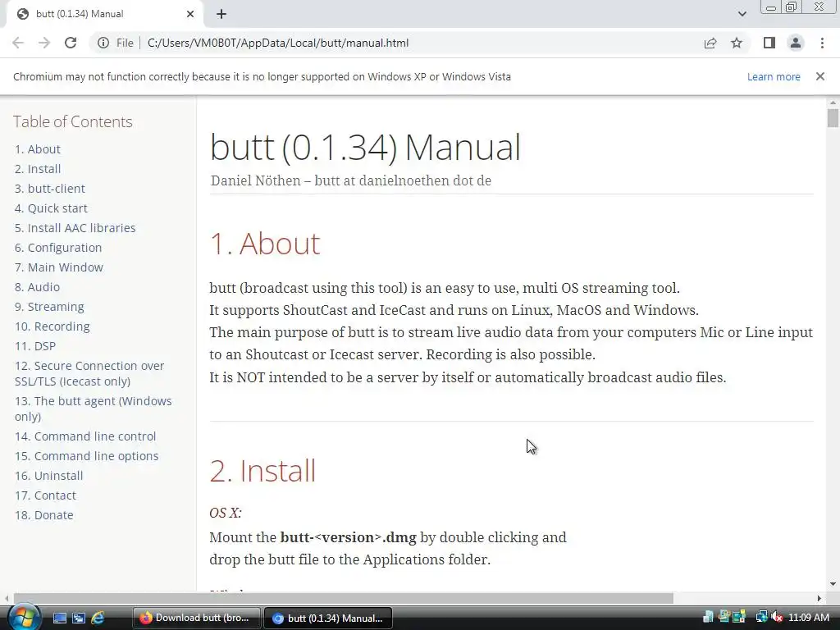Jump to the 8. Audio section
840x630 pixels.
pos(37,287)
